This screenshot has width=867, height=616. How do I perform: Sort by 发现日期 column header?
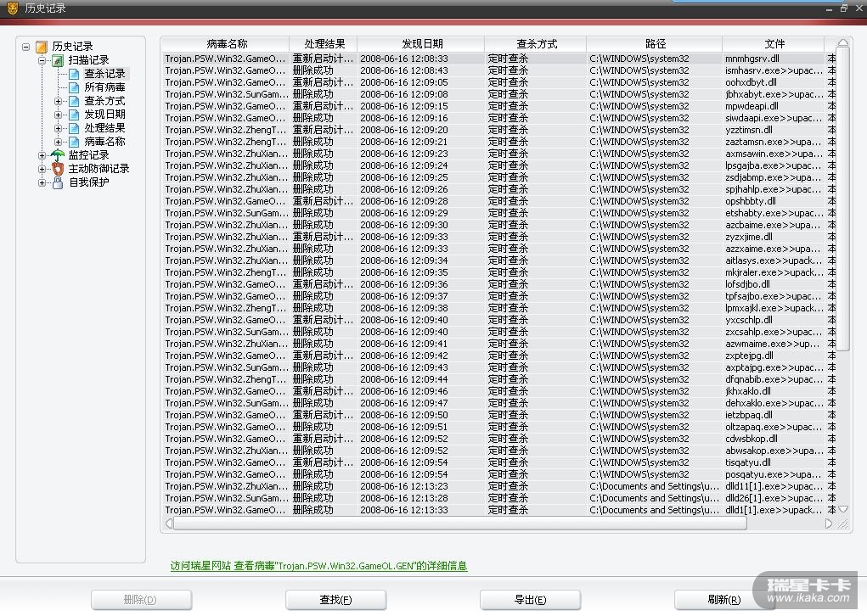click(x=421, y=44)
